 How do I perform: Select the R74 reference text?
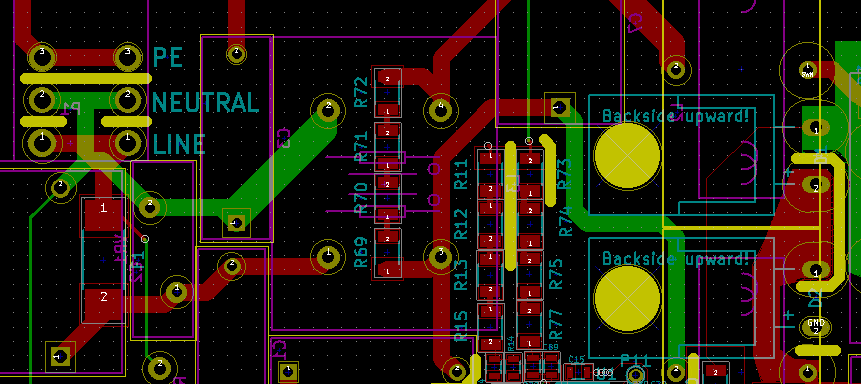click(565, 222)
